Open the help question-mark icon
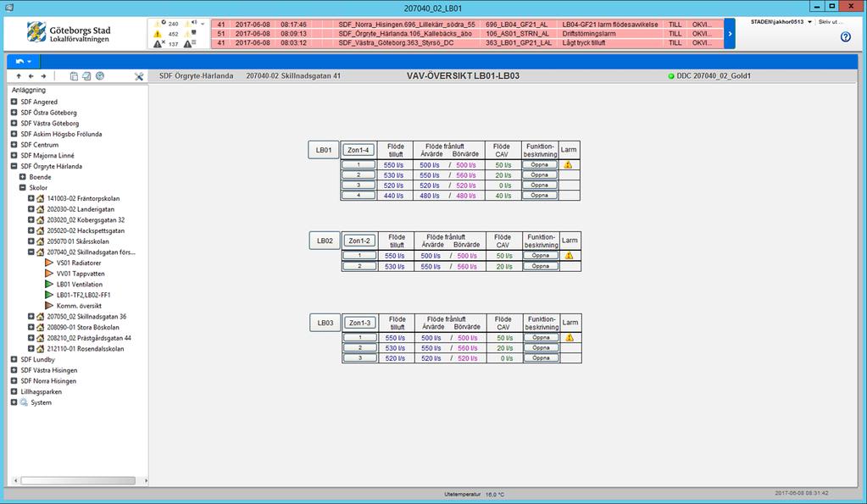The width and height of the screenshot is (867, 504). tap(846, 37)
